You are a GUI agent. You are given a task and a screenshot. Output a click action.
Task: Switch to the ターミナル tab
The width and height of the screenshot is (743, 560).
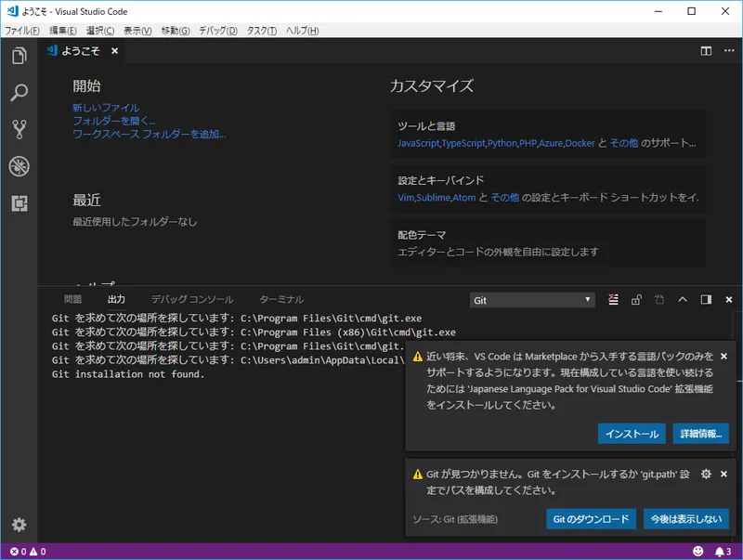tap(280, 299)
